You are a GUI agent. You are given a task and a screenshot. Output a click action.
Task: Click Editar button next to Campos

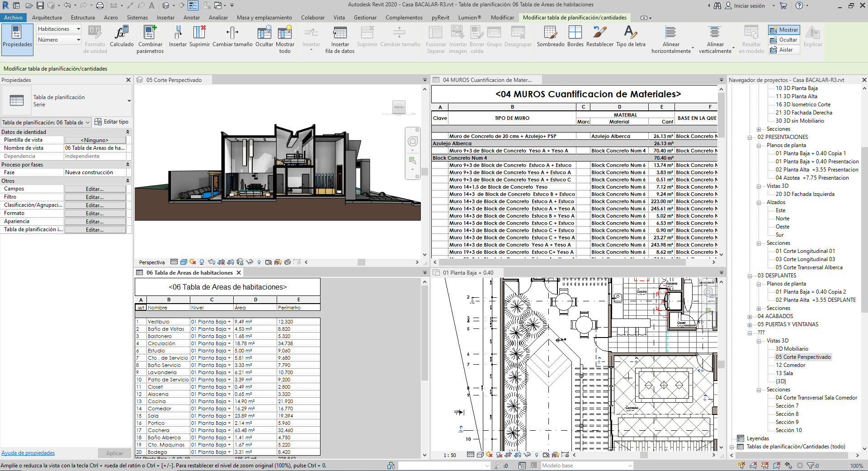[94, 189]
